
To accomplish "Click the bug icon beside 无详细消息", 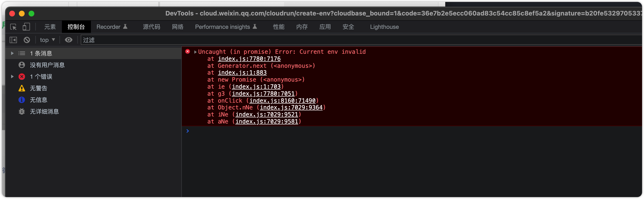I will click(x=22, y=112).
